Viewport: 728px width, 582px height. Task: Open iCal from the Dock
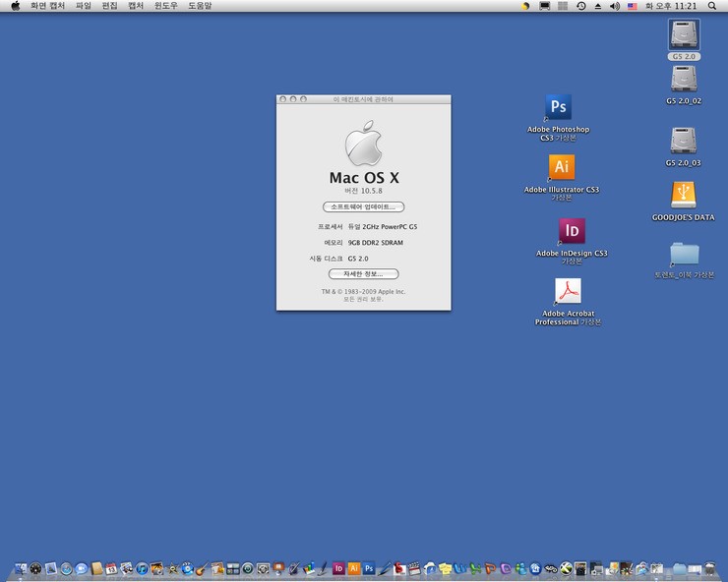[112, 568]
